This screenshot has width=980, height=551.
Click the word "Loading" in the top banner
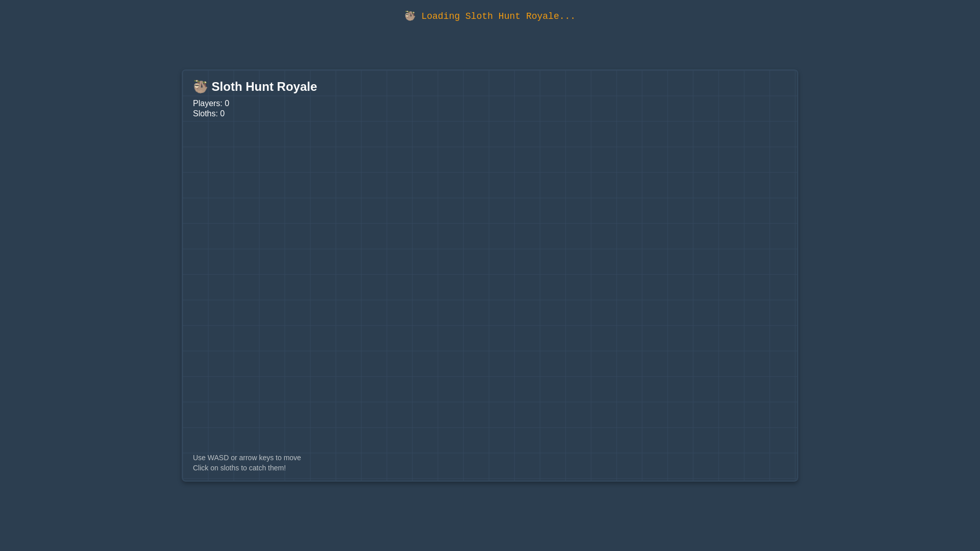tap(440, 16)
